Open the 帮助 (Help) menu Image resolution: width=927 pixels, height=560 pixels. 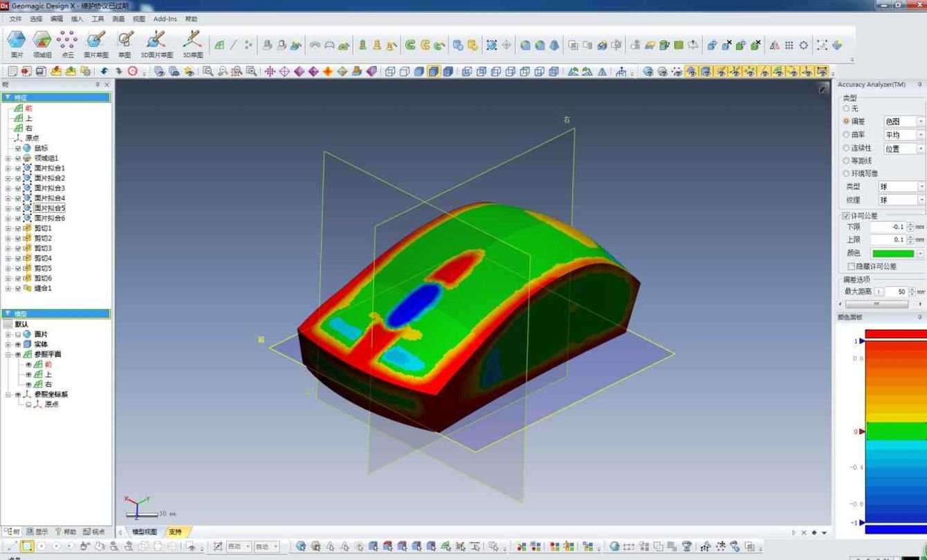click(192, 19)
